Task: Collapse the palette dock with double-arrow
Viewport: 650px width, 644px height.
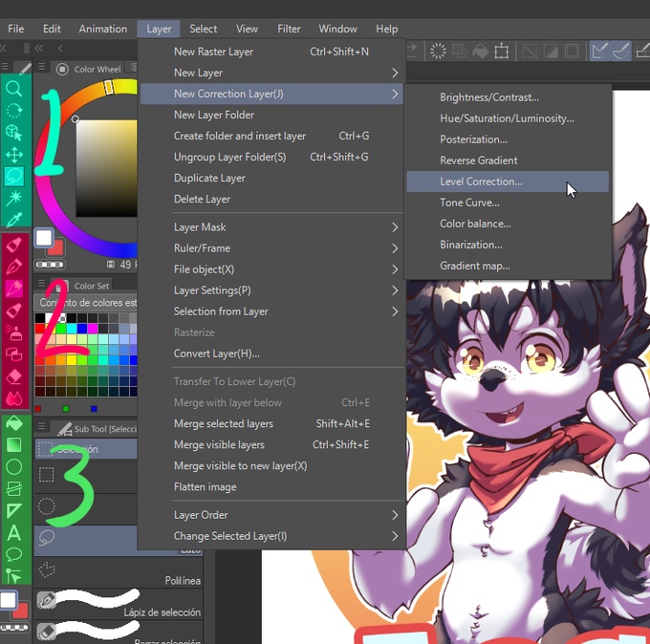Action: coord(39,49)
